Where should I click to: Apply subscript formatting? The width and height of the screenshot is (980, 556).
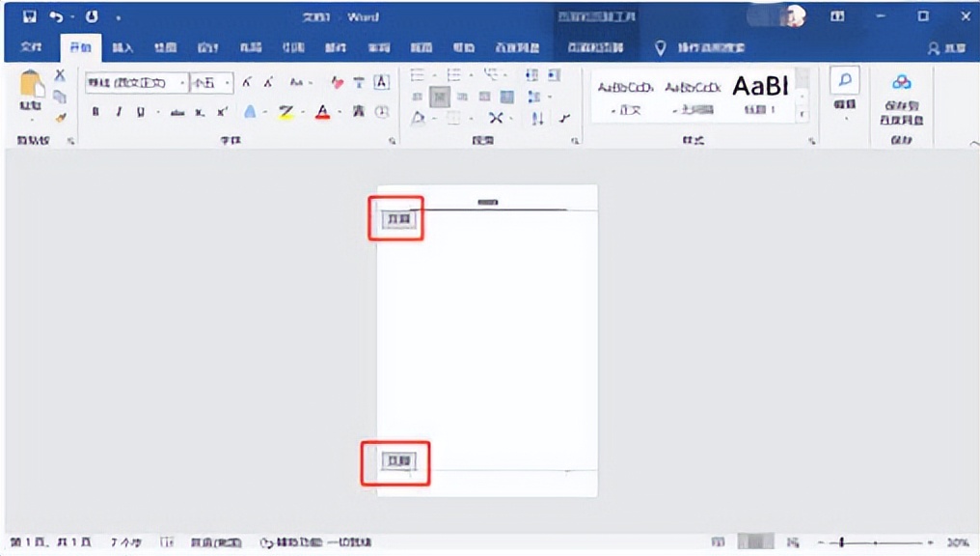(x=200, y=113)
